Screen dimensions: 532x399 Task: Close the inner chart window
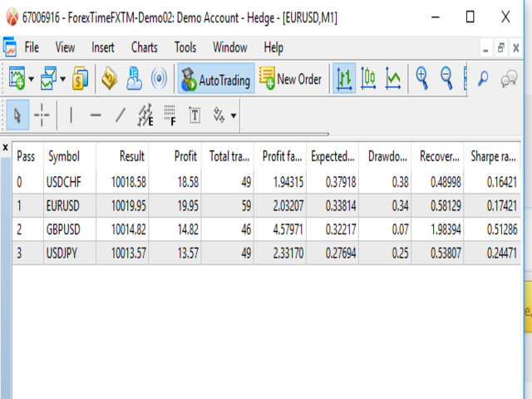coord(516,48)
